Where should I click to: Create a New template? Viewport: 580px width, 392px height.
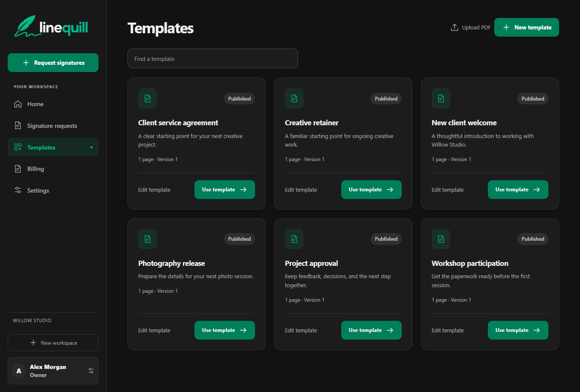pos(527,27)
